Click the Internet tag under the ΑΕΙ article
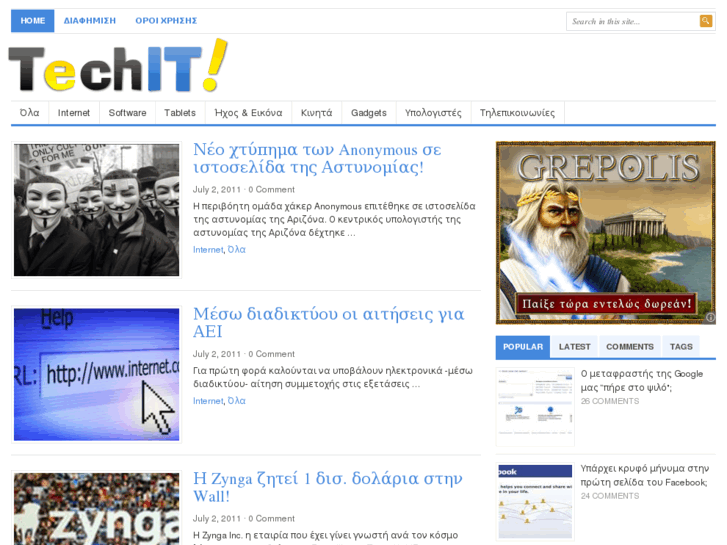727x545 pixels. pyautogui.click(x=208, y=401)
